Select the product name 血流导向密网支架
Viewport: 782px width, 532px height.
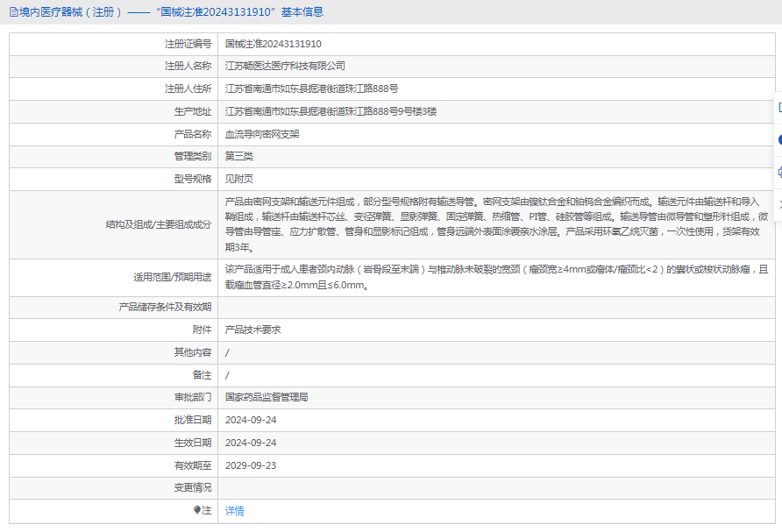pyautogui.click(x=262, y=134)
